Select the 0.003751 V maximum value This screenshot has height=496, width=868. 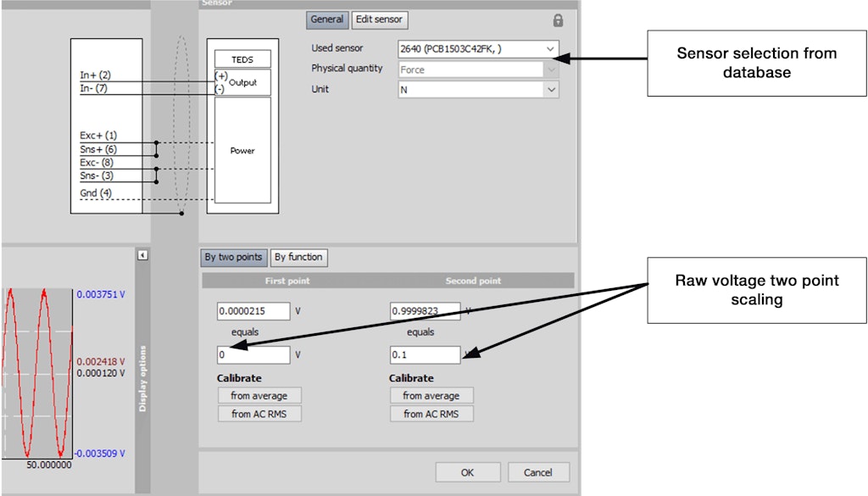101,294
